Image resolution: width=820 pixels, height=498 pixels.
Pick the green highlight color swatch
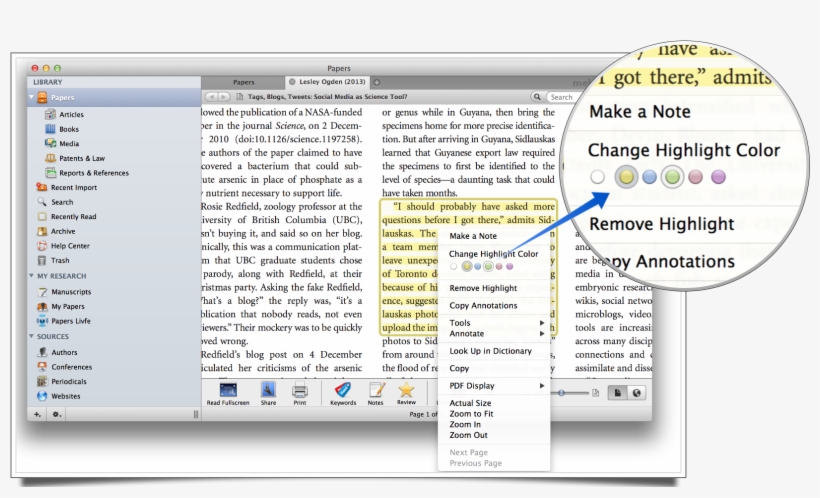tap(488, 266)
